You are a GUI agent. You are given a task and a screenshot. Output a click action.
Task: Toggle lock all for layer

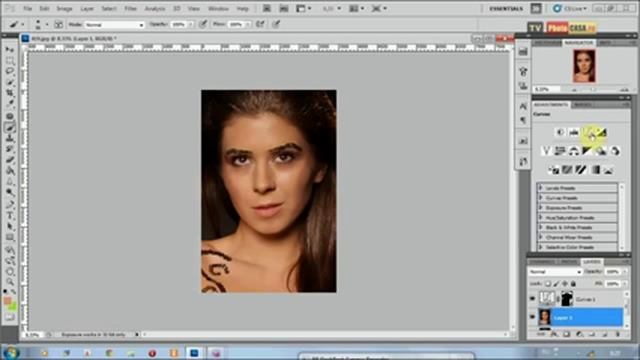pyautogui.click(x=573, y=284)
